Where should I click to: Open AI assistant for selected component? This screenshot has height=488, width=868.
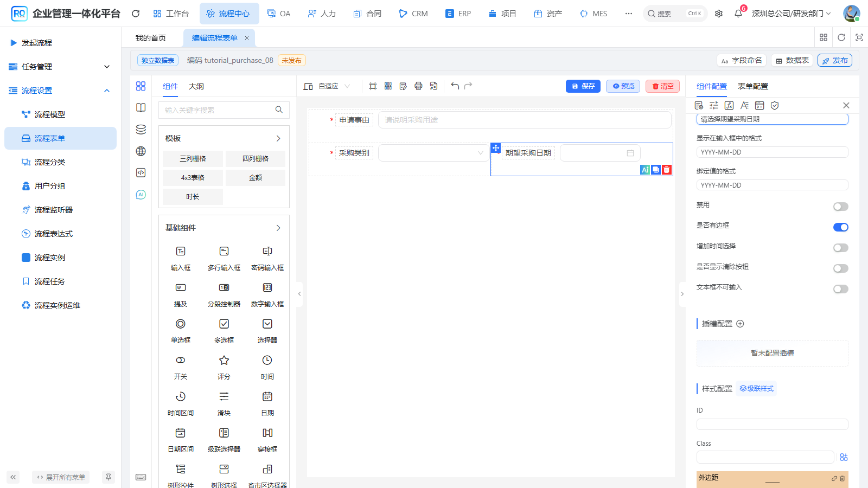(645, 170)
